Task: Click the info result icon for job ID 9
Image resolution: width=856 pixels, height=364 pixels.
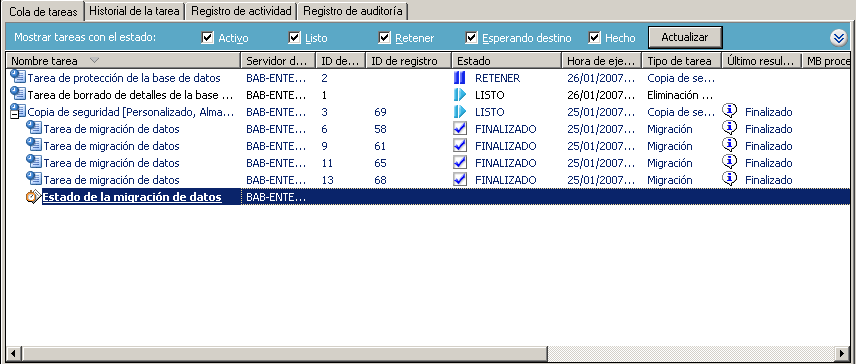Action: click(729, 145)
